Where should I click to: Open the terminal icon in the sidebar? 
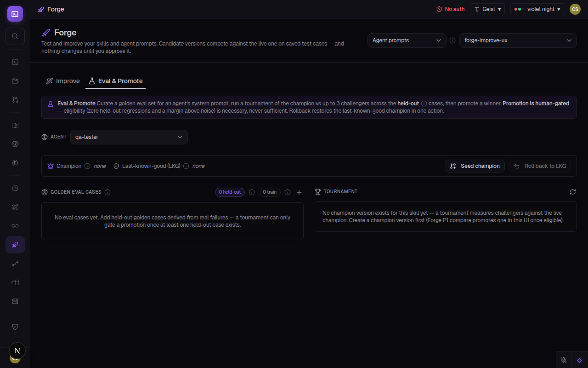(15, 62)
